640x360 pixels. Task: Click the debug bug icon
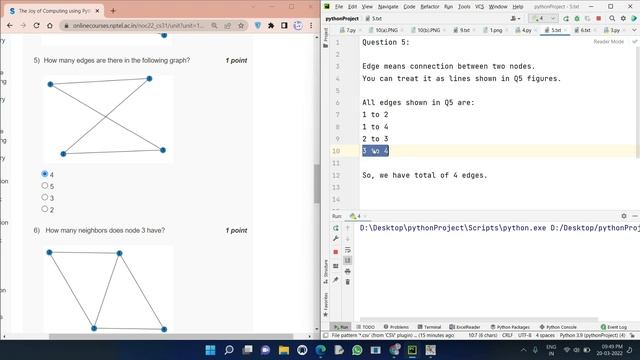click(577, 18)
